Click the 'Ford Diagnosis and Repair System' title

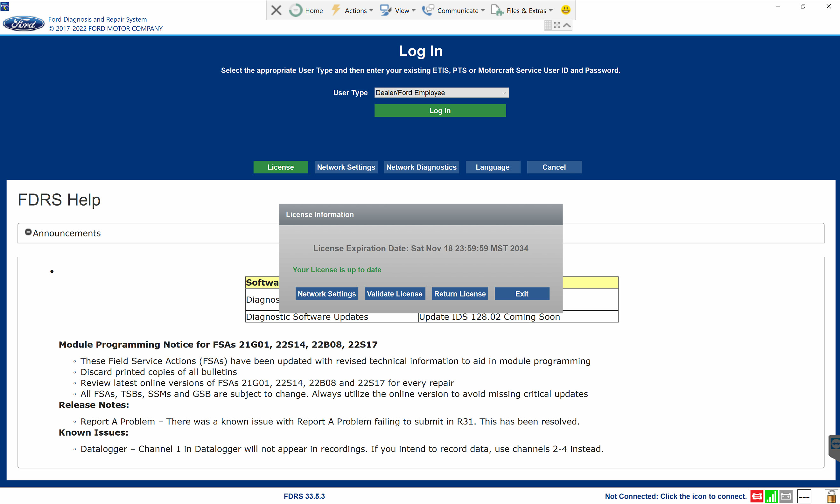[97, 19]
